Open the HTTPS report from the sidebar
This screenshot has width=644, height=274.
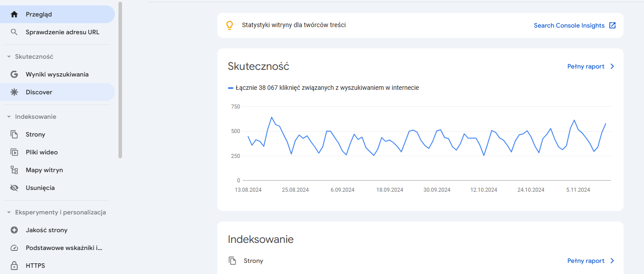click(x=36, y=265)
